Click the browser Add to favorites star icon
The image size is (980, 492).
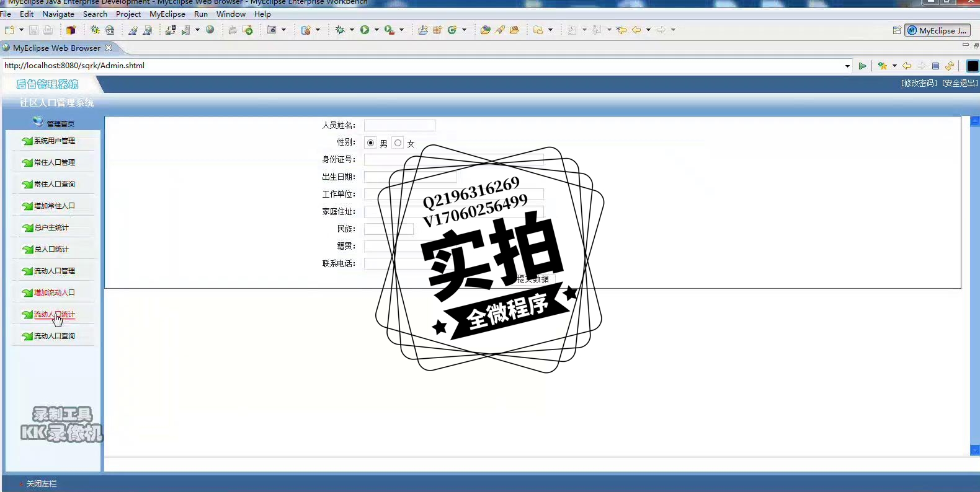883,66
